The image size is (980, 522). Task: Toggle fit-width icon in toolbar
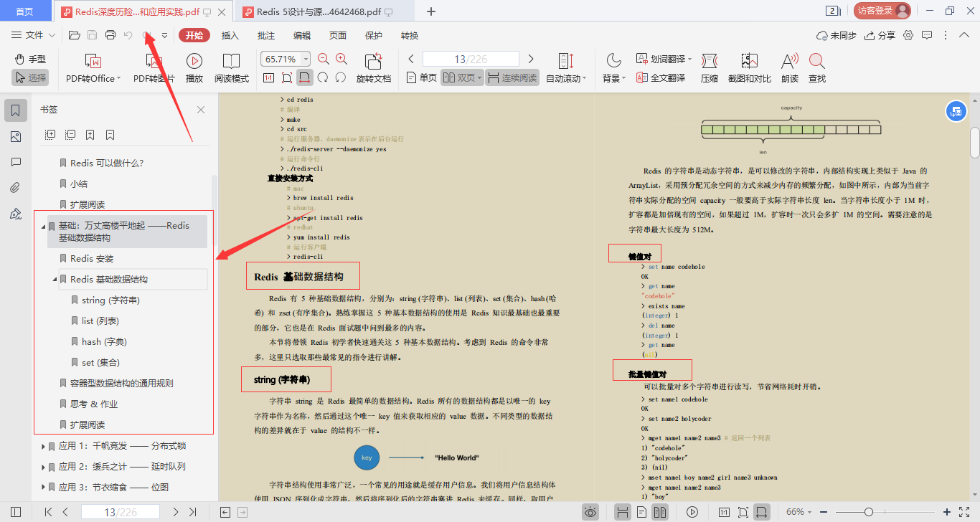pos(305,77)
